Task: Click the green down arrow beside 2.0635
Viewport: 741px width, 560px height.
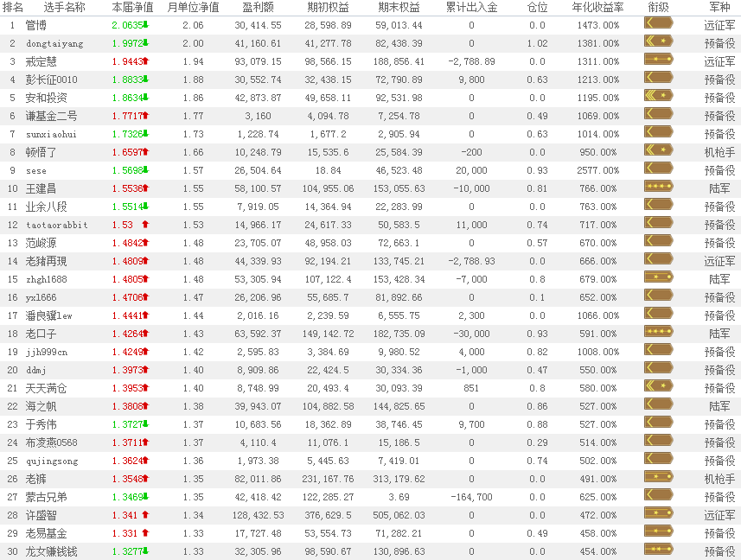Action: tap(145, 25)
